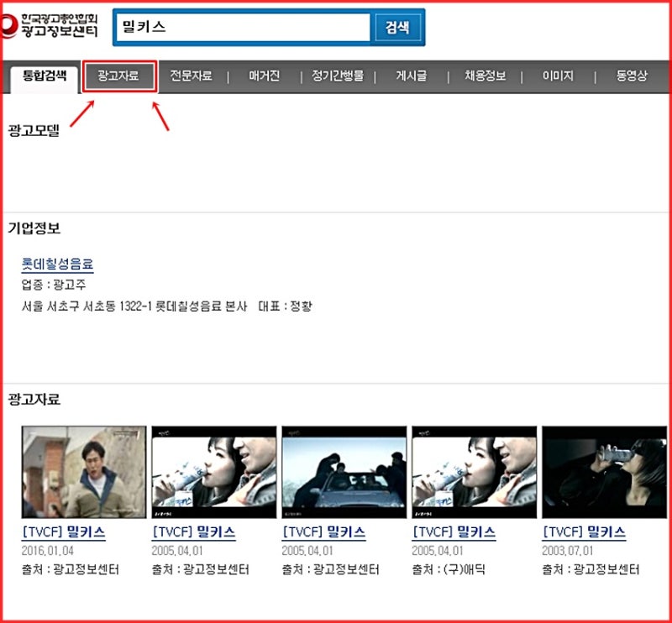Click the 2016.01.04 date text
Viewport: 672px width, 623px height.
tap(48, 551)
